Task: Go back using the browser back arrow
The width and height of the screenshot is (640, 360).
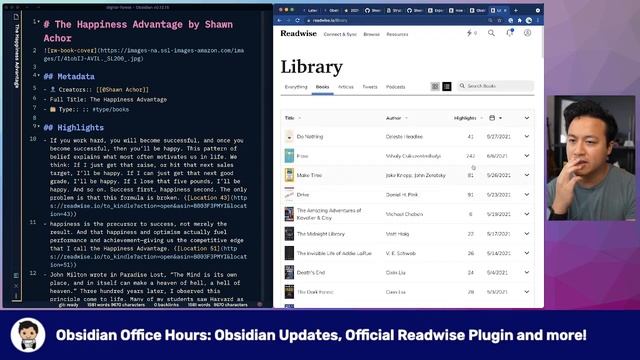Action: point(280,20)
